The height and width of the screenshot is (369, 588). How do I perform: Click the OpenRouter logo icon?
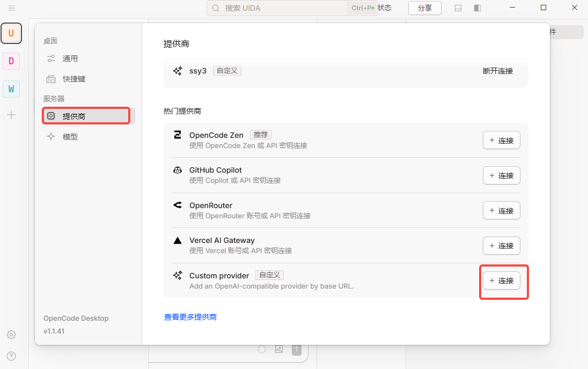[x=178, y=205]
